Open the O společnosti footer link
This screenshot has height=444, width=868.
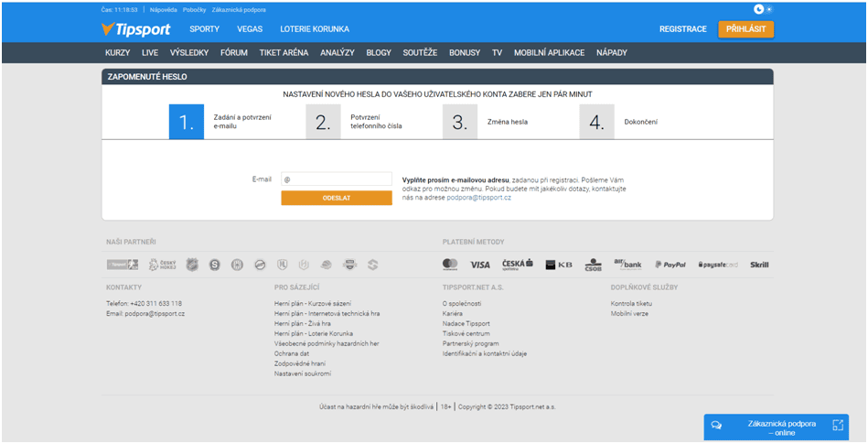pyautogui.click(x=462, y=304)
